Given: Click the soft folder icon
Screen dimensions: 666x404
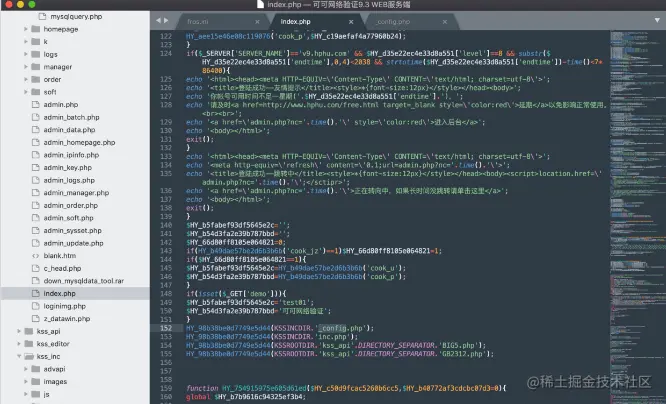Looking at the screenshot, I should point(36,92).
